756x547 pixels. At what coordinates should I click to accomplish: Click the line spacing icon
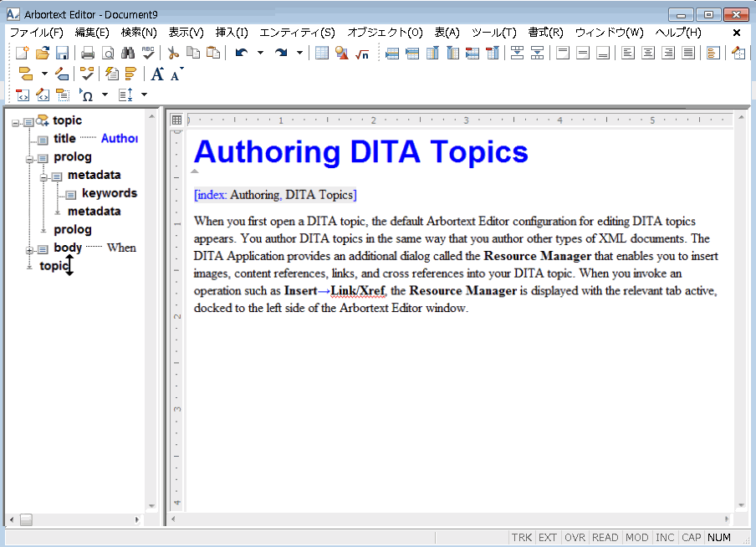(125, 95)
